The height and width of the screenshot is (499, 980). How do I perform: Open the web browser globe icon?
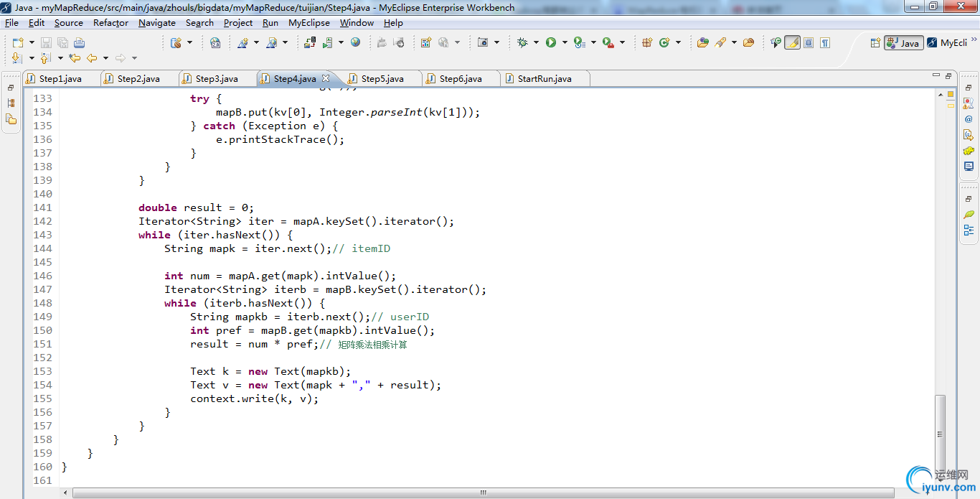point(356,42)
